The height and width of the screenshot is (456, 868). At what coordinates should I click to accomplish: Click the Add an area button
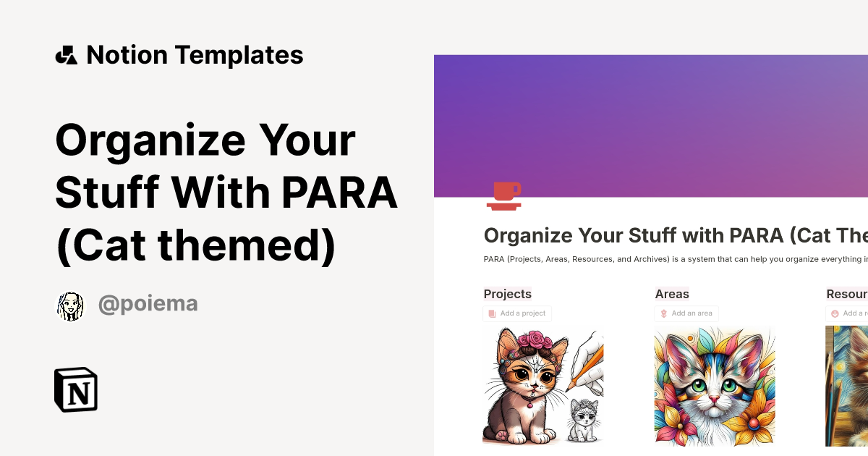(686, 313)
